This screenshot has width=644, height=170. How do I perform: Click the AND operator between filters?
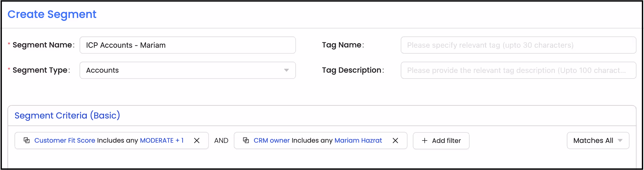221,140
